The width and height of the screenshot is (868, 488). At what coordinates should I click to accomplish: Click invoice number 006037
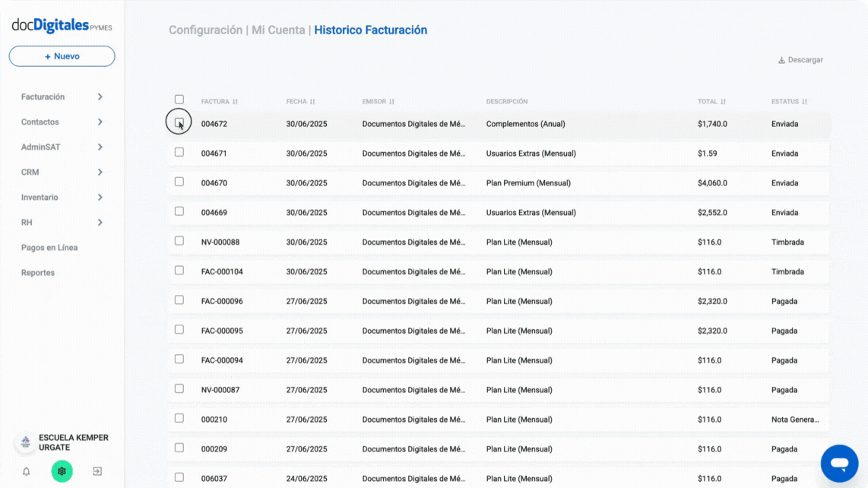click(x=214, y=479)
